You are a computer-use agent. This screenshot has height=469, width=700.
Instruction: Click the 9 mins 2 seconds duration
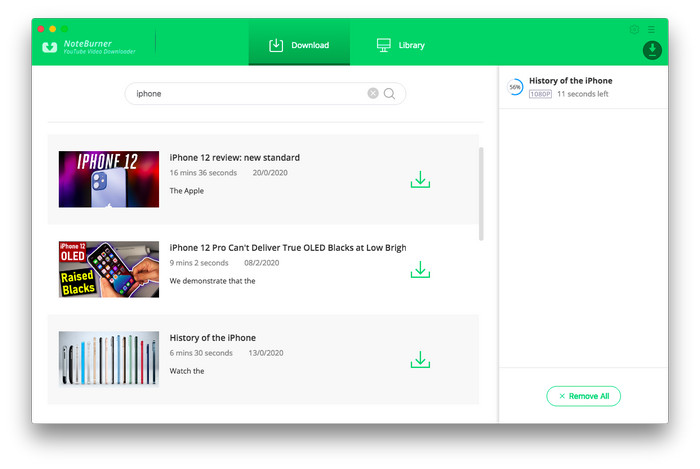click(x=199, y=263)
